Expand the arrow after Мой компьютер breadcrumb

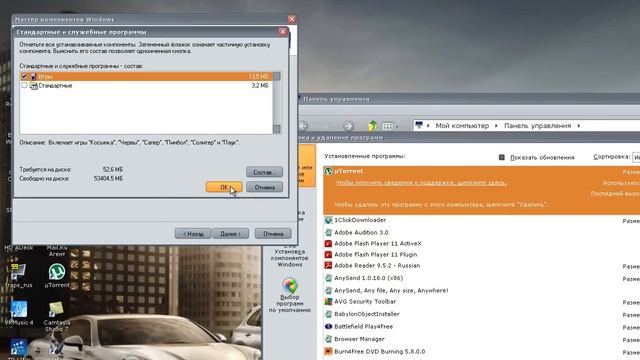[x=496, y=126]
